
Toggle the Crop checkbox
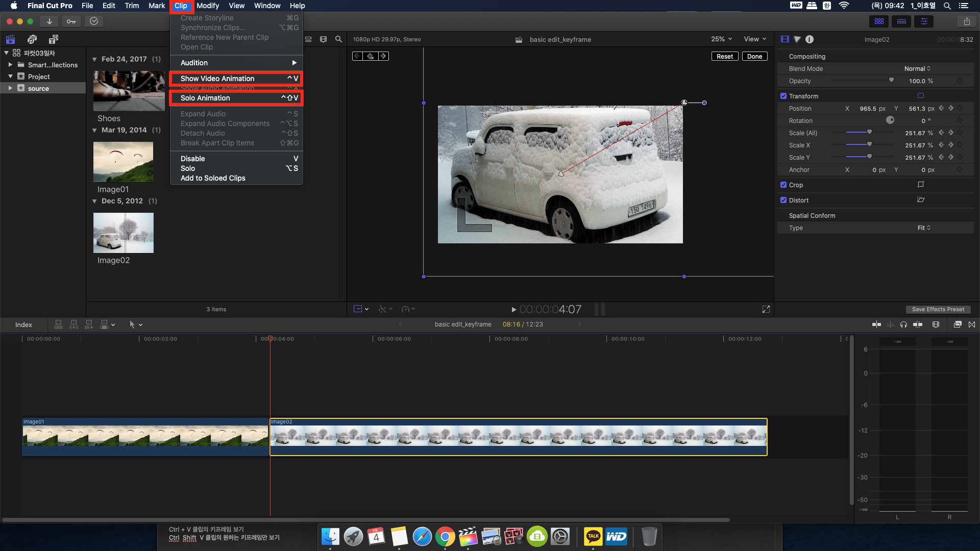783,185
